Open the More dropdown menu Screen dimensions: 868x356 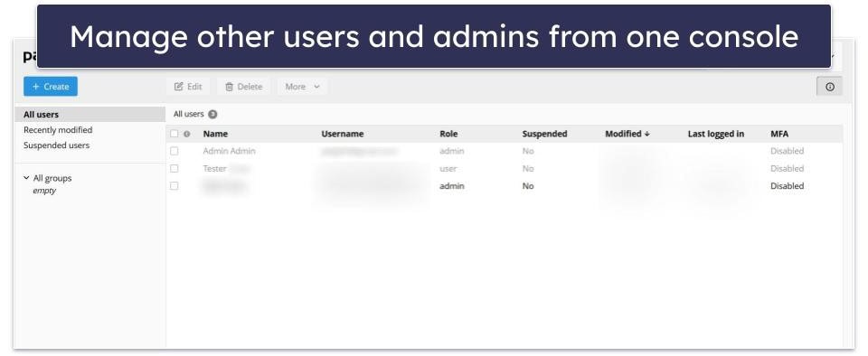pyautogui.click(x=302, y=87)
